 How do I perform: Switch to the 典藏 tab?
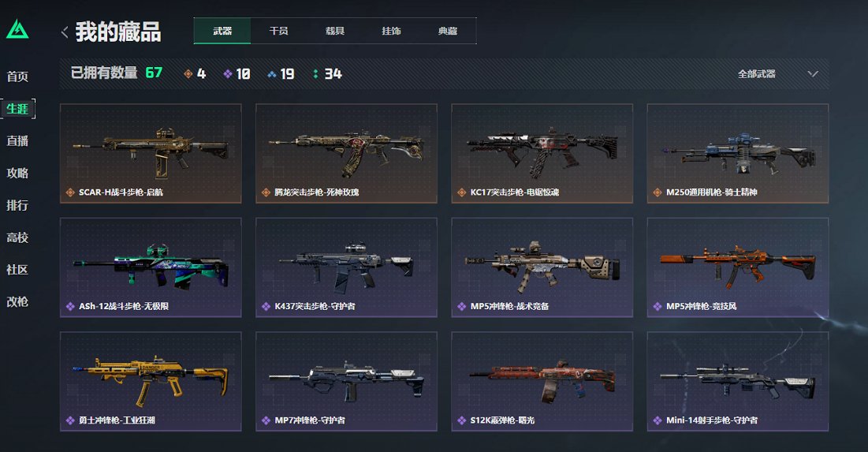(x=448, y=31)
